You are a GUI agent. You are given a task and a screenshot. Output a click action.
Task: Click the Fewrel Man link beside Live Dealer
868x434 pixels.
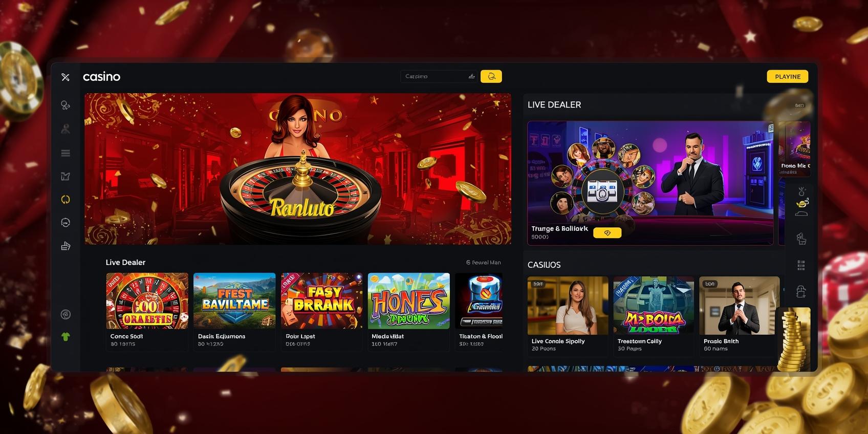click(484, 263)
